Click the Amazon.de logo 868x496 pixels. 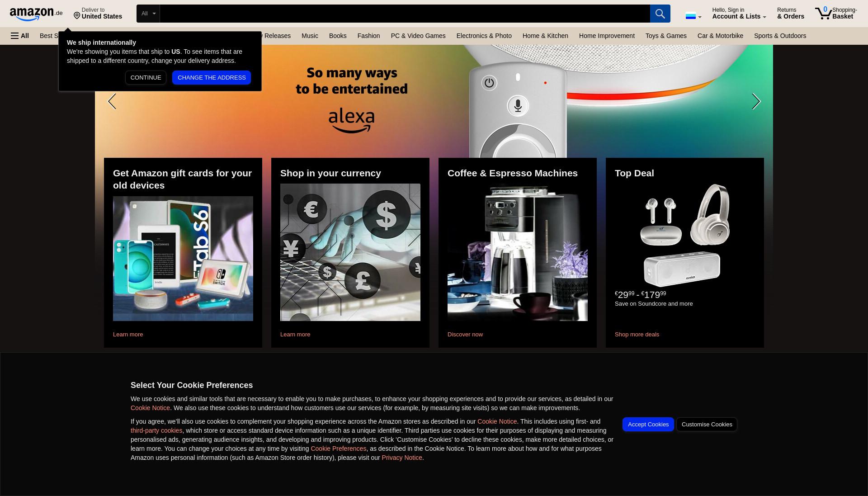36,14
